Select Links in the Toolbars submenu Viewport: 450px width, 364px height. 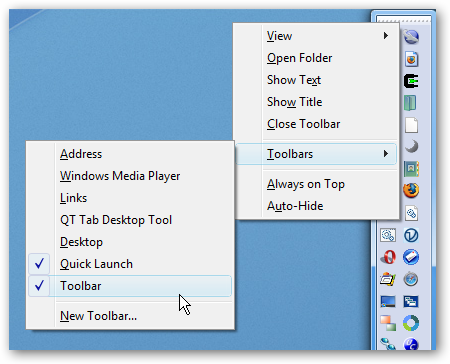tap(130, 198)
